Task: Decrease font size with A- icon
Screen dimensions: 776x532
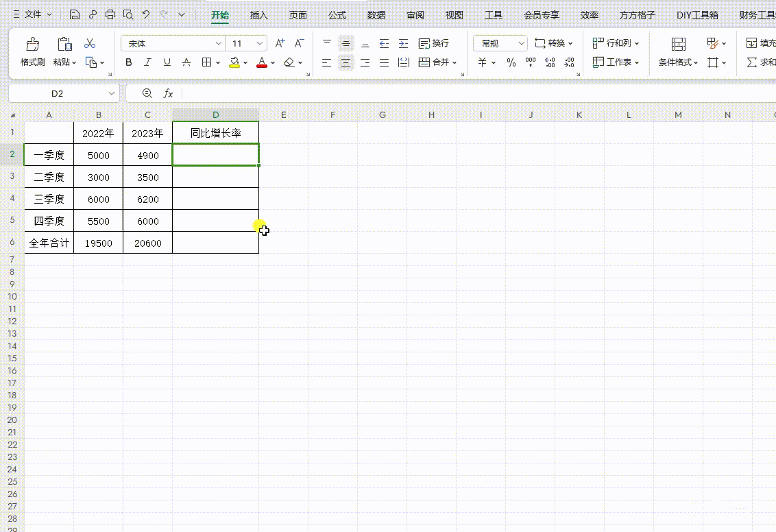Action: click(x=299, y=44)
